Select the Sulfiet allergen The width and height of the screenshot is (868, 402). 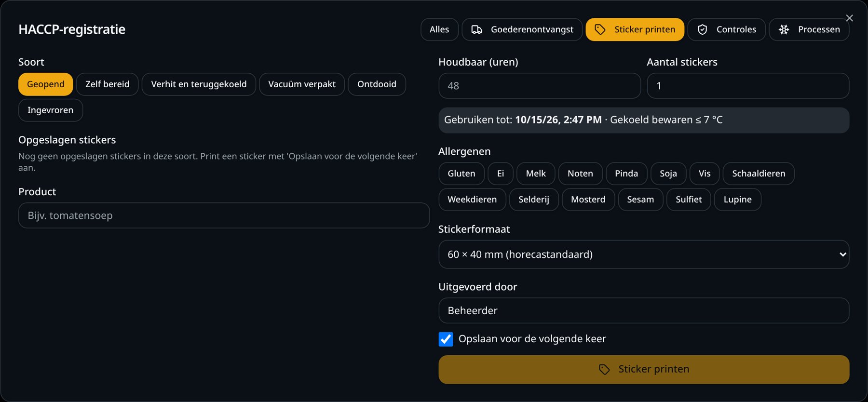689,200
